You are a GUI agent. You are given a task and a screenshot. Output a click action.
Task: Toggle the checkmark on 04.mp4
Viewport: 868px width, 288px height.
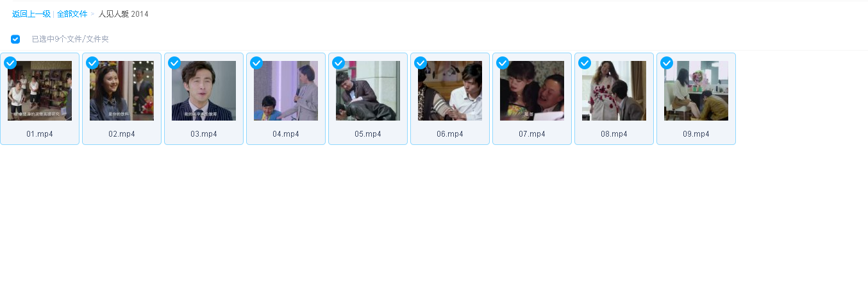point(256,63)
